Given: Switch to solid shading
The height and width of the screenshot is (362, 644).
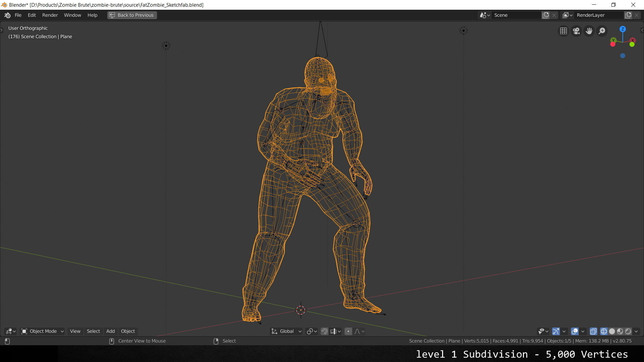Looking at the screenshot, I should [612, 331].
